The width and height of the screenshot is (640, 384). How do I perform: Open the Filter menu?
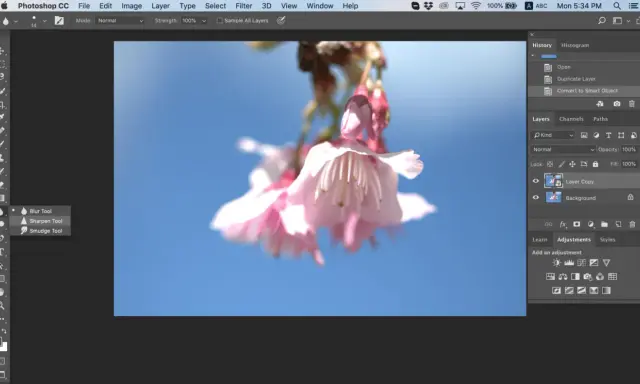pos(244,6)
